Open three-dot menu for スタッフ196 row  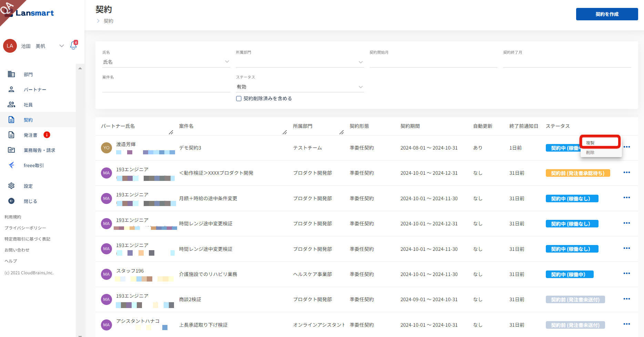point(626,274)
